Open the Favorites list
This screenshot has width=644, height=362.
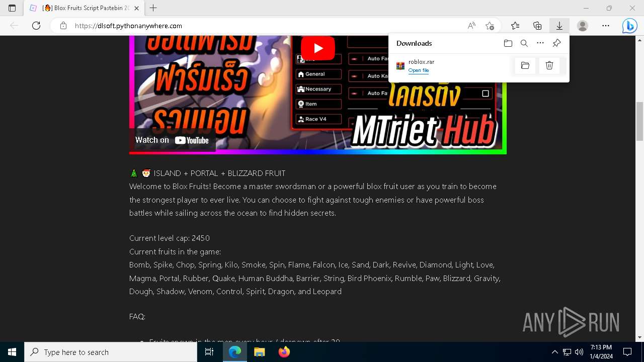point(515,26)
